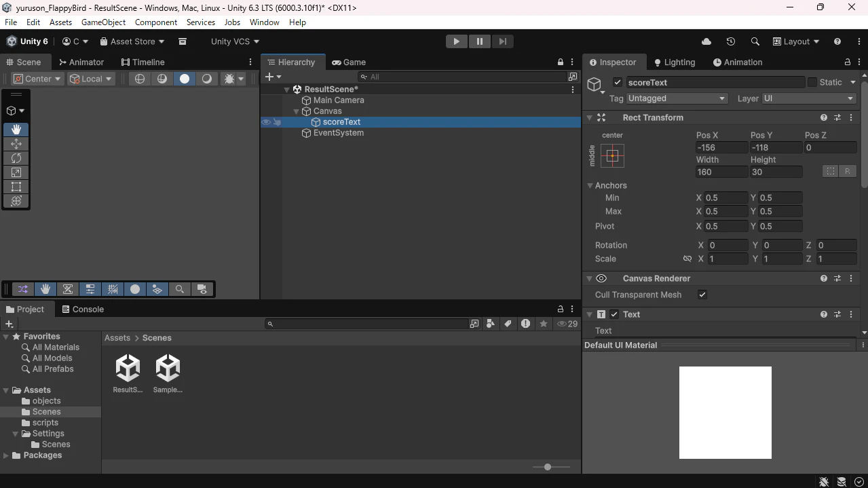The width and height of the screenshot is (868, 488).
Task: Open Unity Cloud icon
Action: tap(706, 41)
